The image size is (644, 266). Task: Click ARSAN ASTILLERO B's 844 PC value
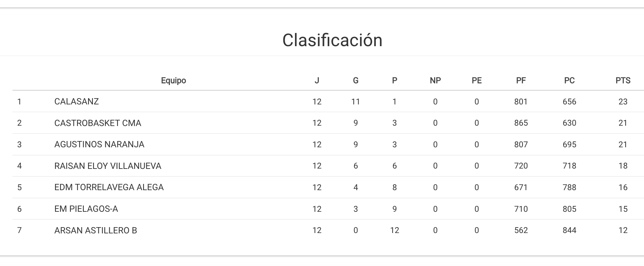tap(569, 230)
